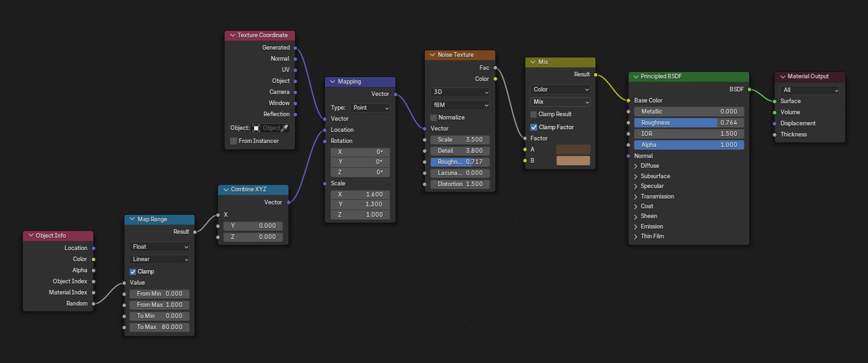This screenshot has width=868, height=363.
Task: Open the Material Output target All dropdown
Action: [x=809, y=90]
